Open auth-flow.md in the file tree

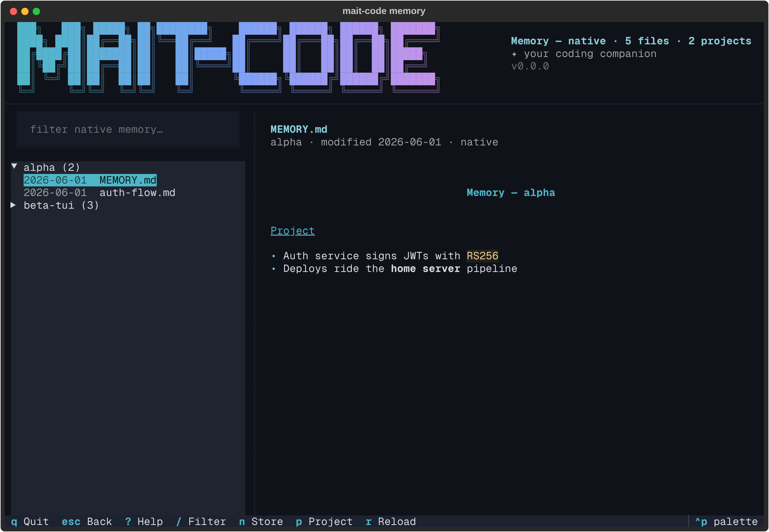pos(99,193)
